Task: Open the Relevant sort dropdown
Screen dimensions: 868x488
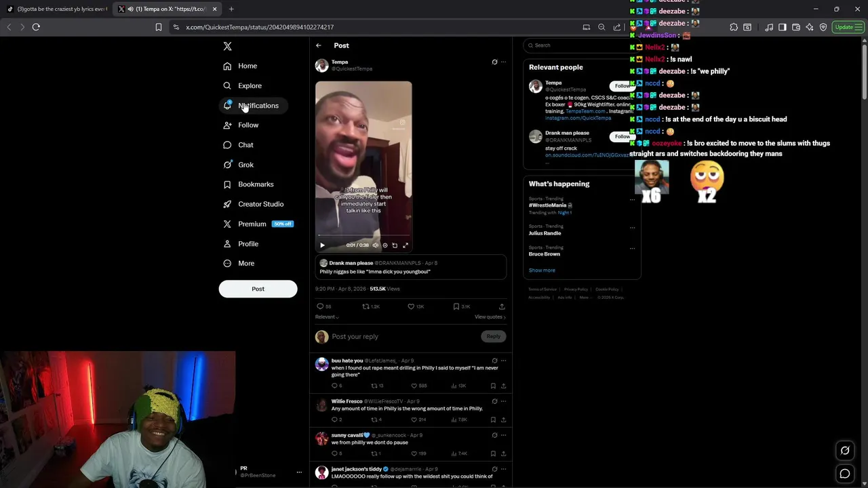Action: [327, 317]
